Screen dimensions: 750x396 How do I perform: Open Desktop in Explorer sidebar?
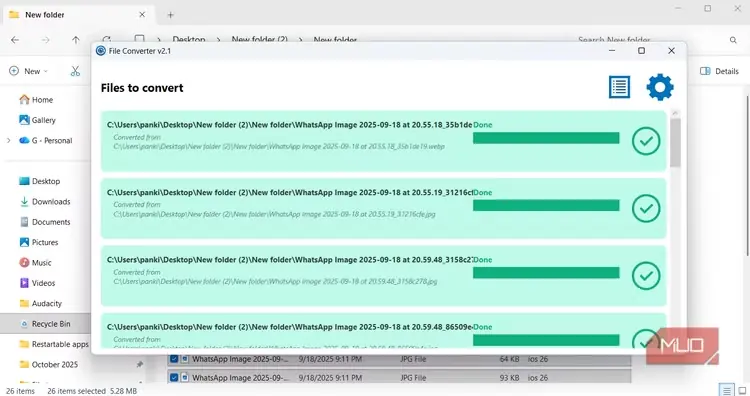coord(40,181)
